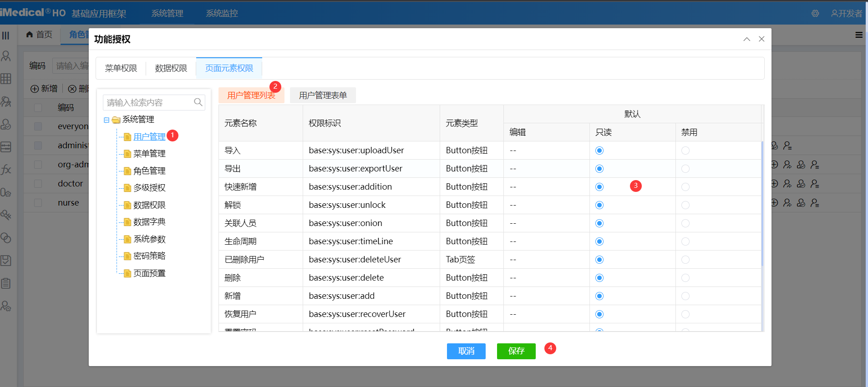Click the last action icon in doctor row

[x=815, y=184]
